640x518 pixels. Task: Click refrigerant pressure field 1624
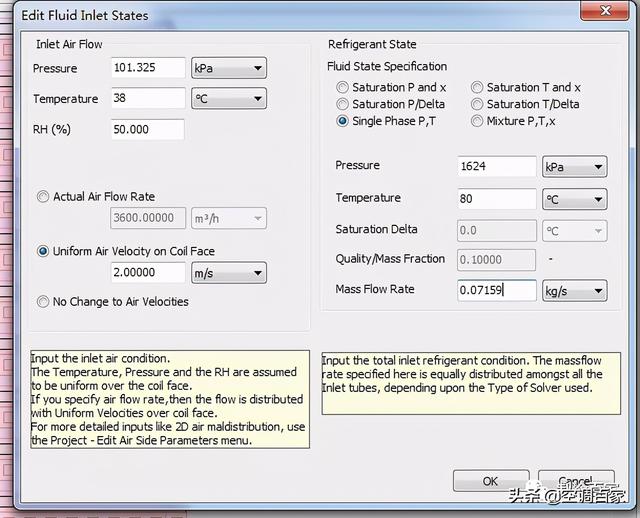pos(497,166)
